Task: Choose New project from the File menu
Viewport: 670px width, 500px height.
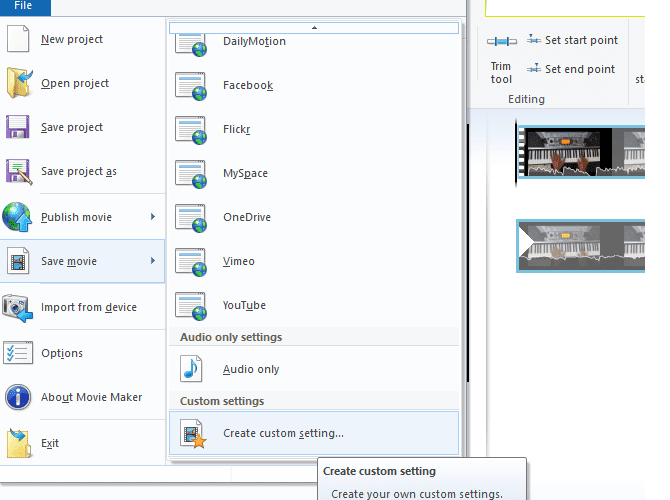Action: pos(83,39)
